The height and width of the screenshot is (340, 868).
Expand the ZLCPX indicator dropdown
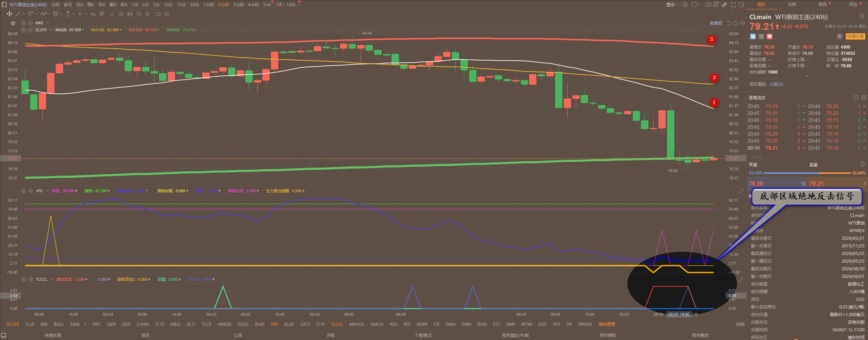tap(51, 30)
